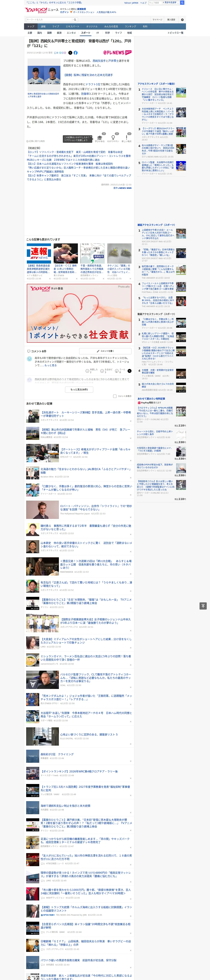Open トピックス一覧 link

175,33
